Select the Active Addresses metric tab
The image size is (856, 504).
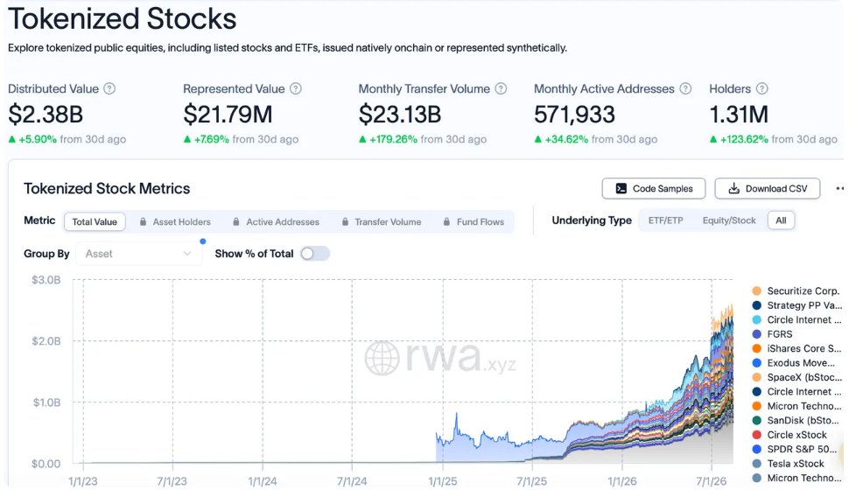pos(276,221)
